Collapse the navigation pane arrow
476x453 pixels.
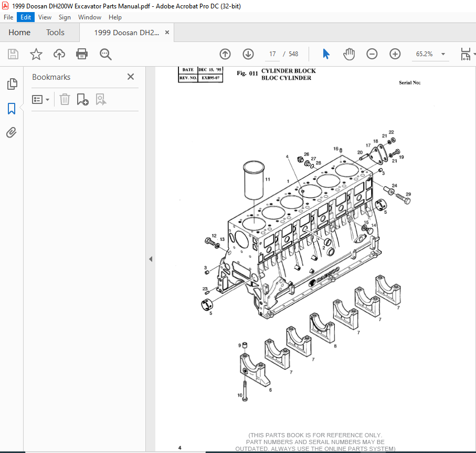(x=151, y=259)
